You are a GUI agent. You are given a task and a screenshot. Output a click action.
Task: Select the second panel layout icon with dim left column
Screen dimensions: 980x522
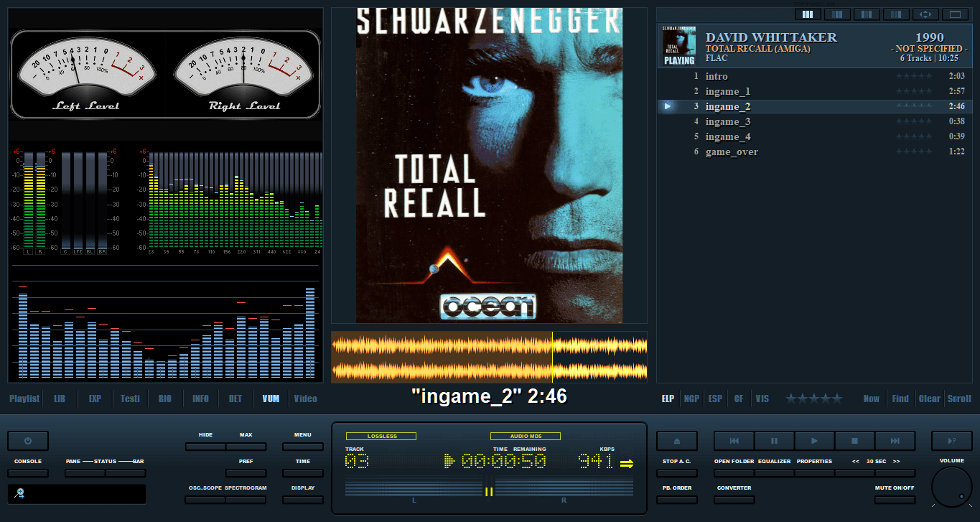tap(837, 14)
